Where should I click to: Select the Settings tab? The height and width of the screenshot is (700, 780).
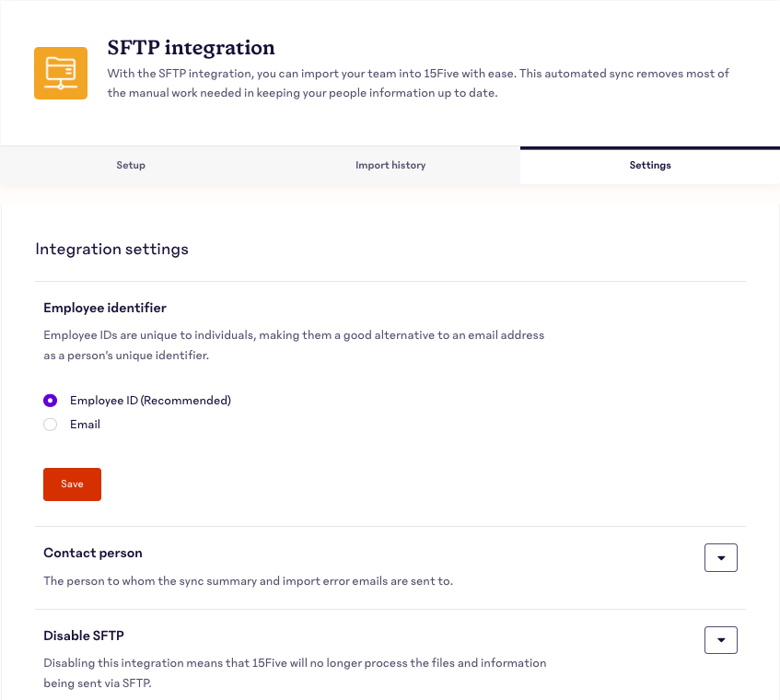pyautogui.click(x=650, y=166)
